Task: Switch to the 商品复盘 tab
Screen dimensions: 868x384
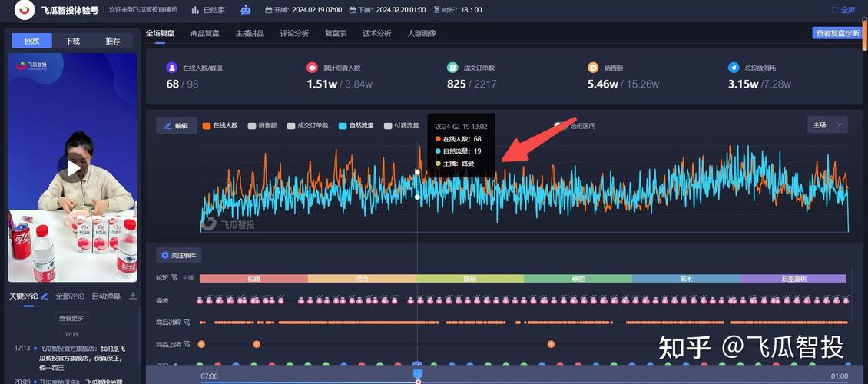Action: pos(204,33)
